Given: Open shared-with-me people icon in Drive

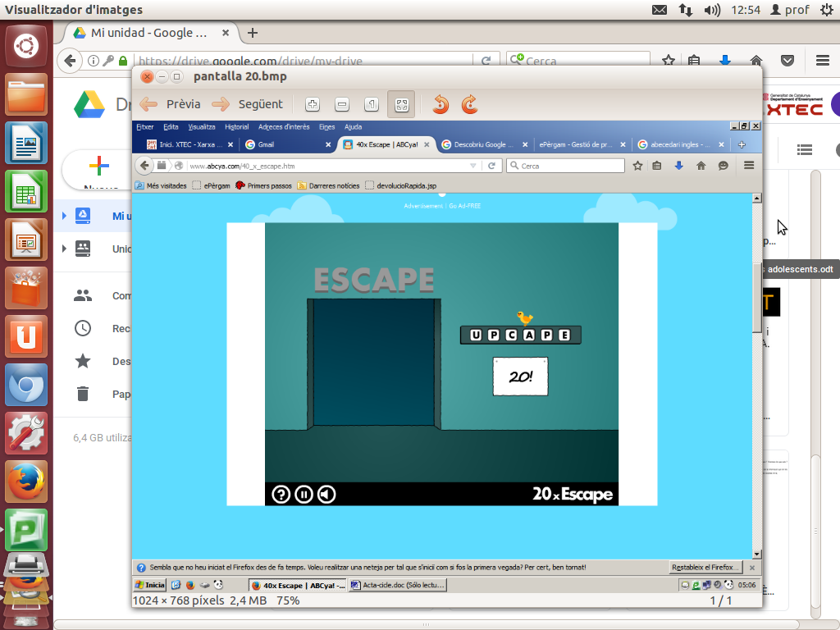Looking at the screenshot, I should point(83,295).
